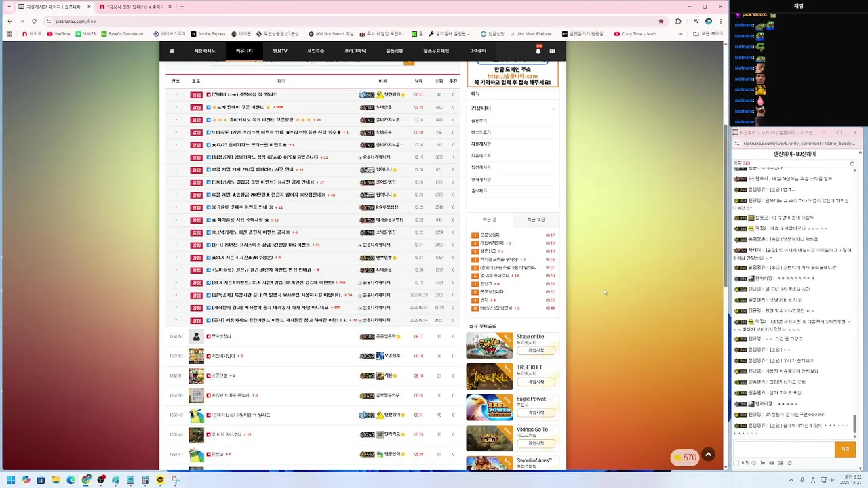Viewport: 868px width, 488px height.
Task: Reload the page in the browser
Action: (x=34, y=21)
